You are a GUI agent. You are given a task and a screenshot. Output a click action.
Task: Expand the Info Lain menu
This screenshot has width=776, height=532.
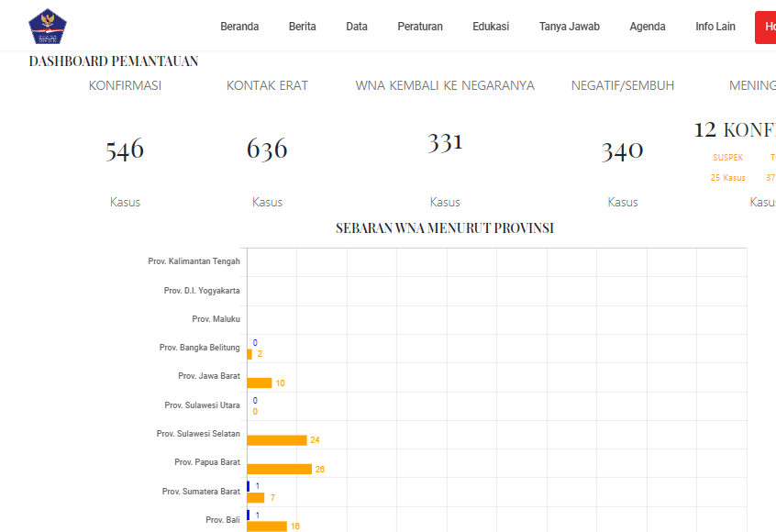(715, 27)
